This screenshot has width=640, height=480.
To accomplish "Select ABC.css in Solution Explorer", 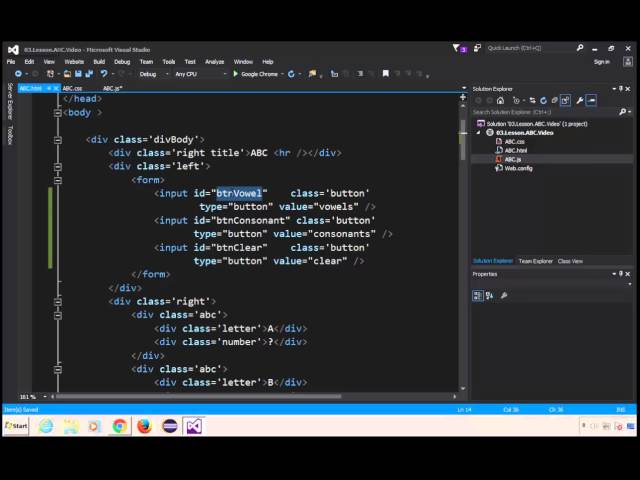I will (x=514, y=142).
